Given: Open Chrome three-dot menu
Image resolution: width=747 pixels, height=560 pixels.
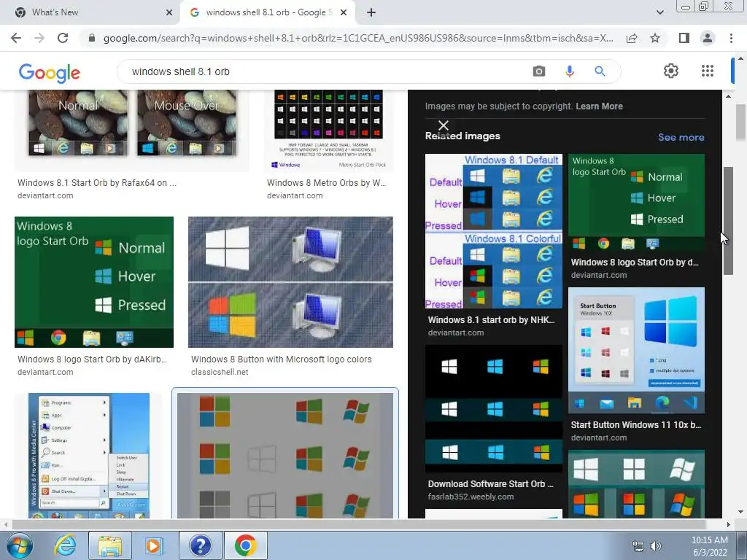Looking at the screenshot, I should coord(731,38).
